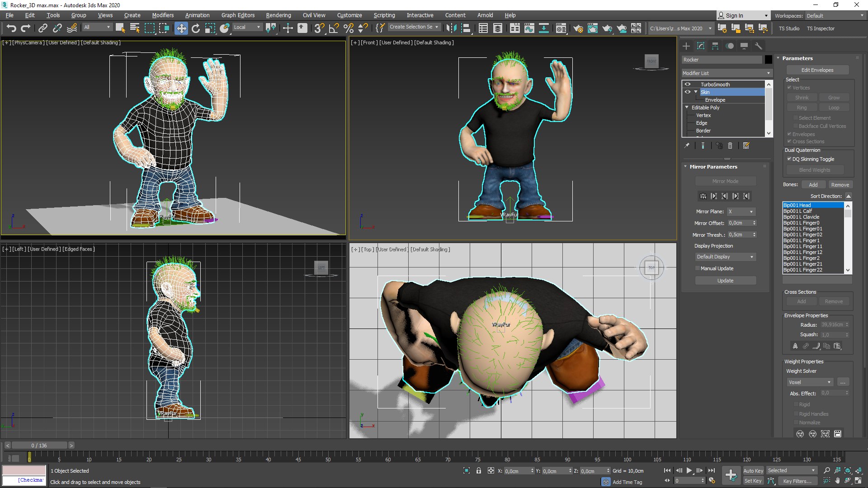This screenshot has height=488, width=868.
Task: Click the Auto Key button
Action: point(753,470)
